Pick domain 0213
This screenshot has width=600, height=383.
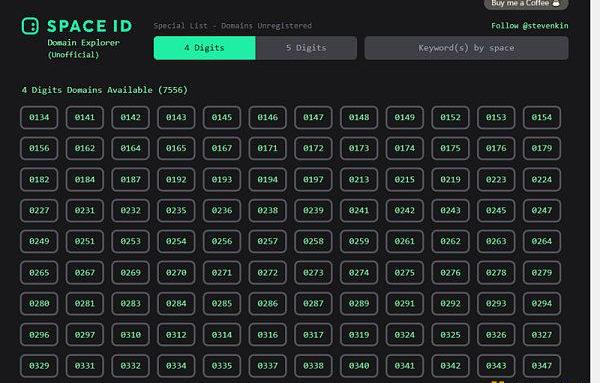[x=359, y=179]
